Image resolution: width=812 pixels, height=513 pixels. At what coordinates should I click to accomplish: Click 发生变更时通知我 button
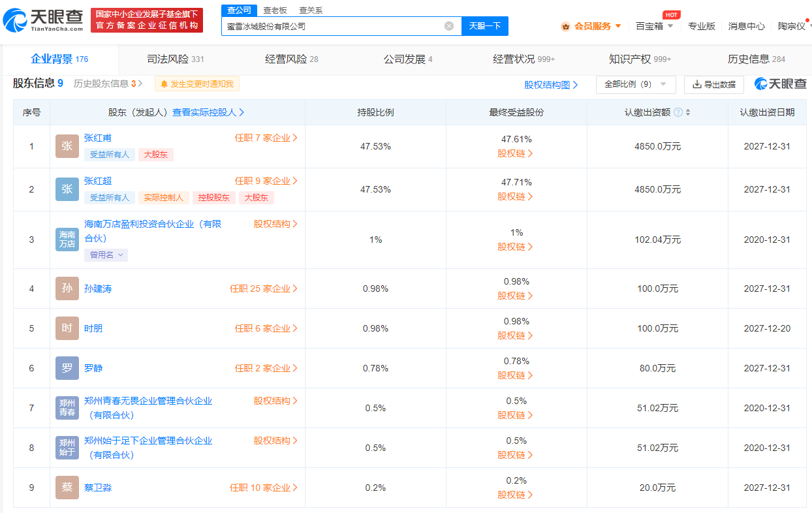(x=197, y=84)
